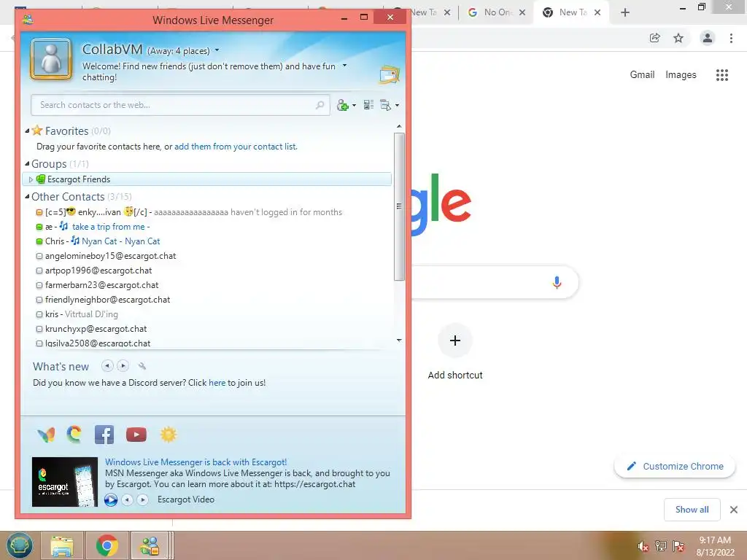The height and width of the screenshot is (560, 747).
Task: Click the CollabVM profile picture
Action: 51,60
